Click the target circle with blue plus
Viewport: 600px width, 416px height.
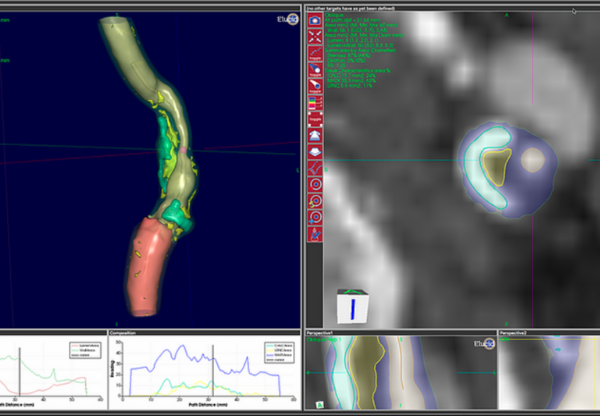(x=315, y=218)
